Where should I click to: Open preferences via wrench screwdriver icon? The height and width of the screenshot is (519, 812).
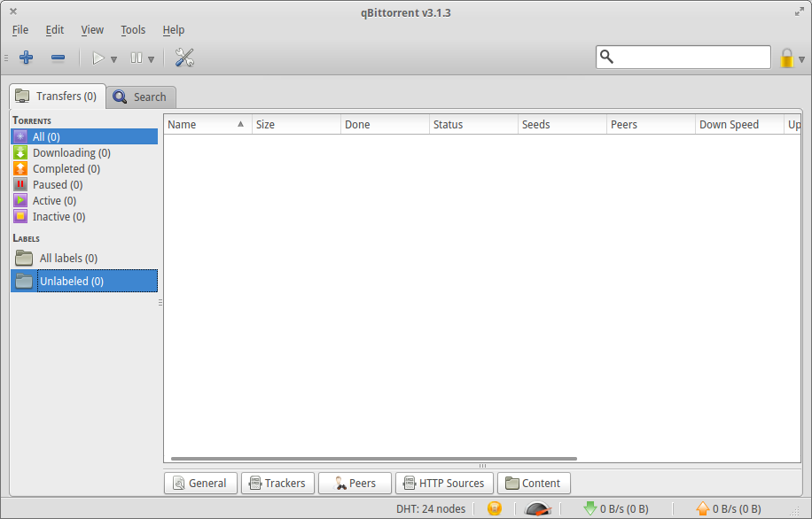[x=184, y=58]
